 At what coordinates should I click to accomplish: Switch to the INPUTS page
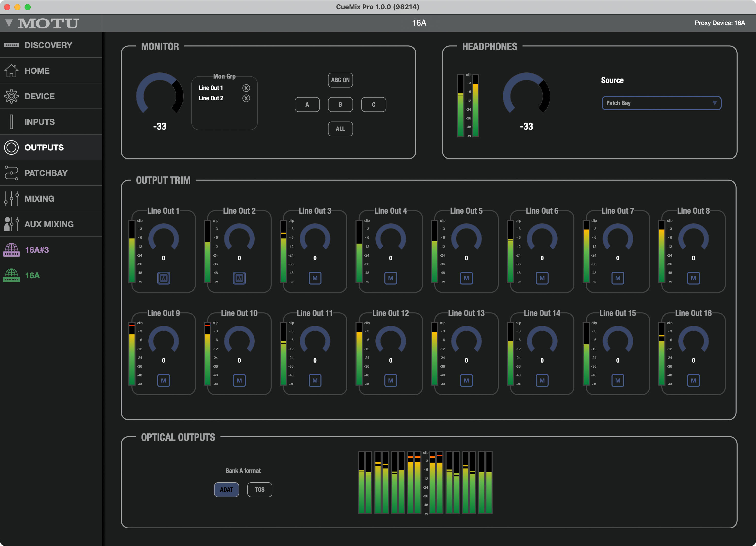click(51, 122)
